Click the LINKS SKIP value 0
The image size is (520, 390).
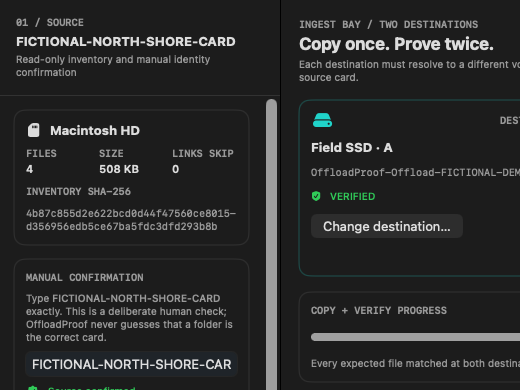(x=176, y=169)
